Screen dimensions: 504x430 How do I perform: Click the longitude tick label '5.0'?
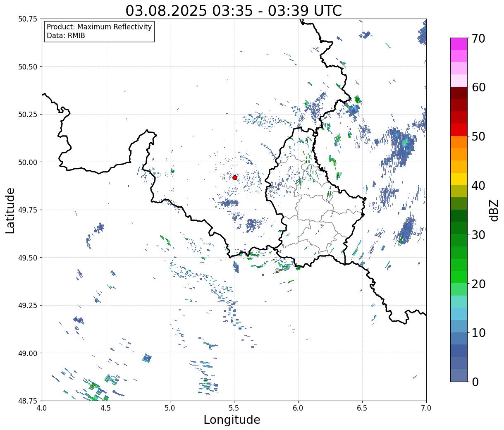click(x=170, y=408)
